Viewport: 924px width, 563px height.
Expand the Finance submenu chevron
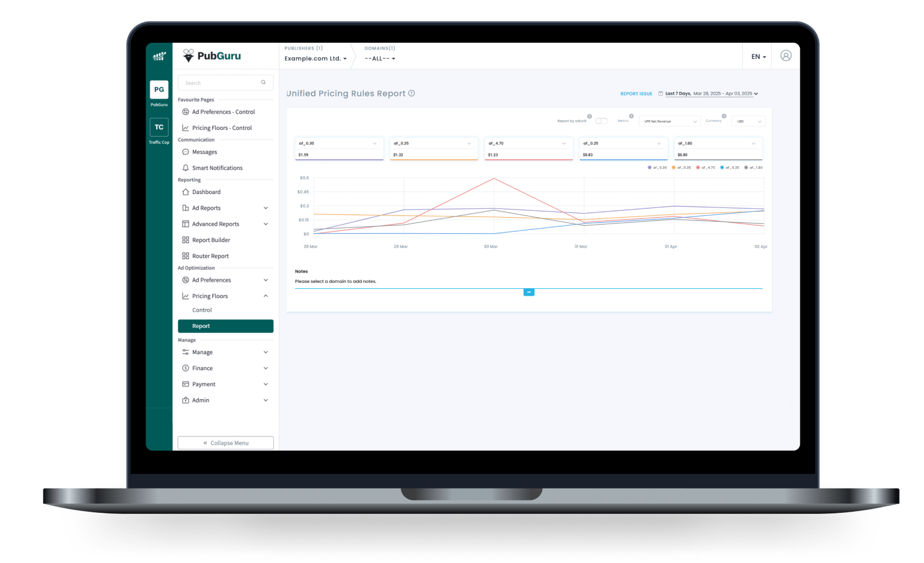tap(266, 368)
